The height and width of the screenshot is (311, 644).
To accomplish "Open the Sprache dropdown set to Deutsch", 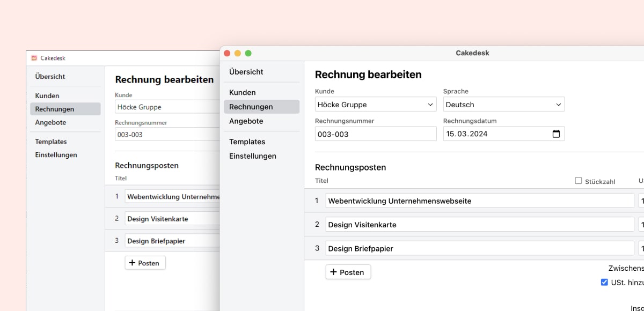I will [503, 105].
